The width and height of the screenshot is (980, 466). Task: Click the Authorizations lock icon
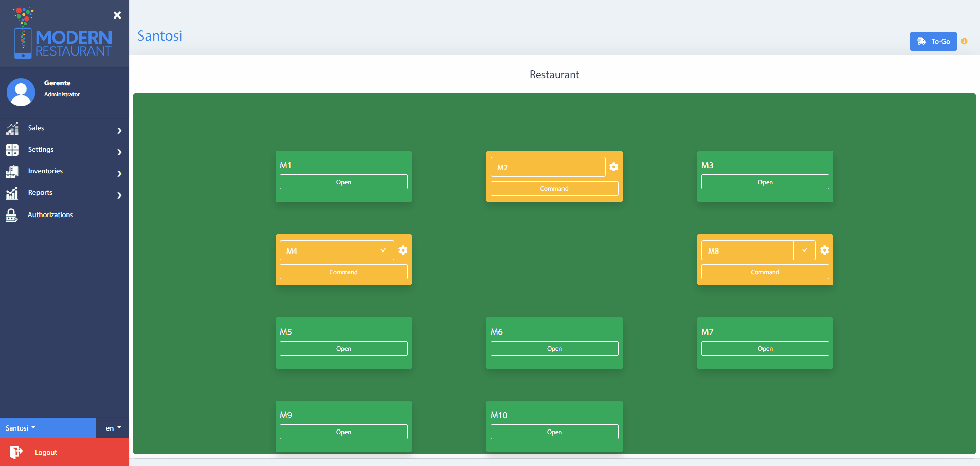12,215
